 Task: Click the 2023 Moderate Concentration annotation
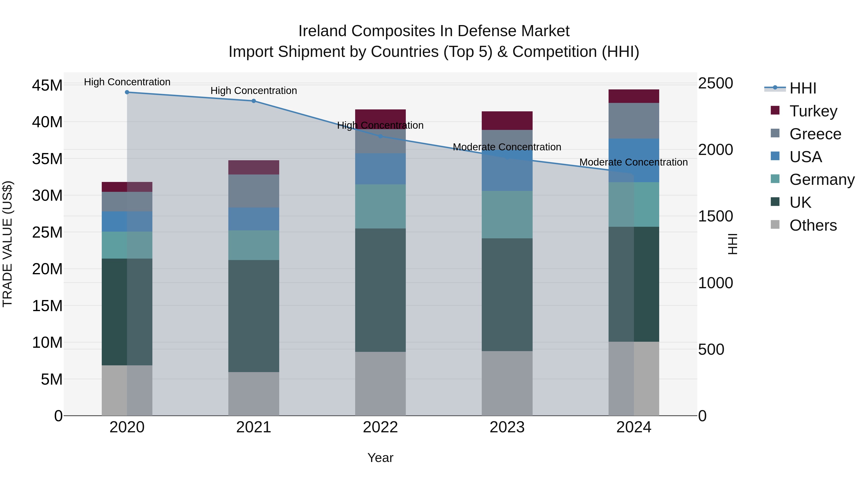[507, 147]
